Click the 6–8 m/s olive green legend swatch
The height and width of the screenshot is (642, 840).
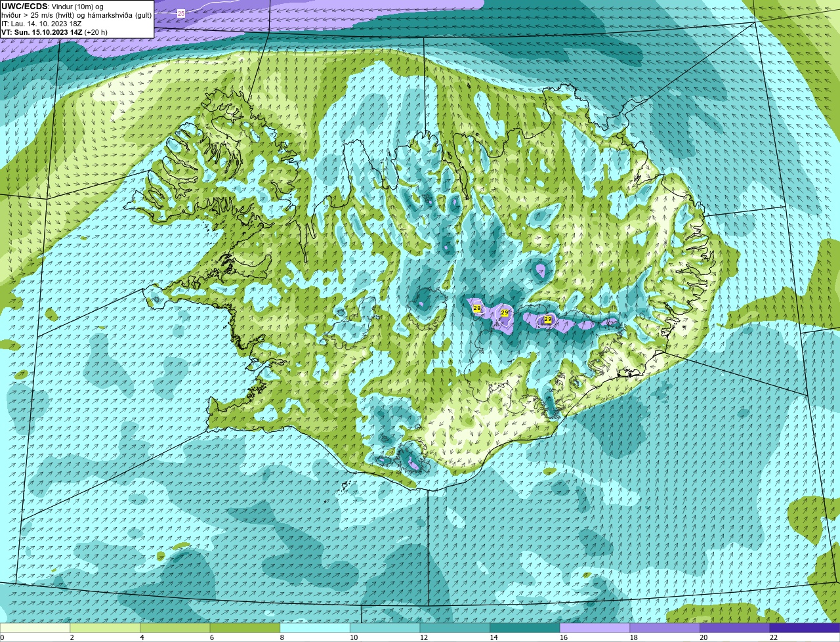[x=245, y=628]
